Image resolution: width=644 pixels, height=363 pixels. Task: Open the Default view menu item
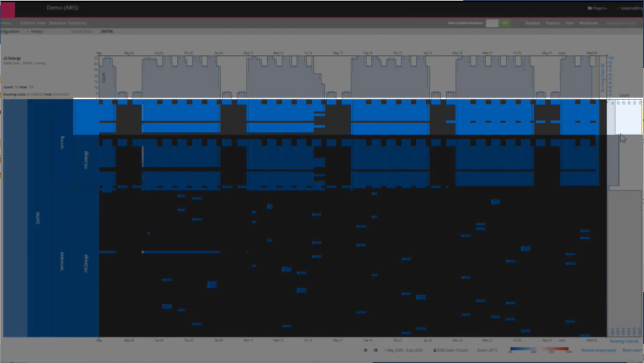click(33, 23)
